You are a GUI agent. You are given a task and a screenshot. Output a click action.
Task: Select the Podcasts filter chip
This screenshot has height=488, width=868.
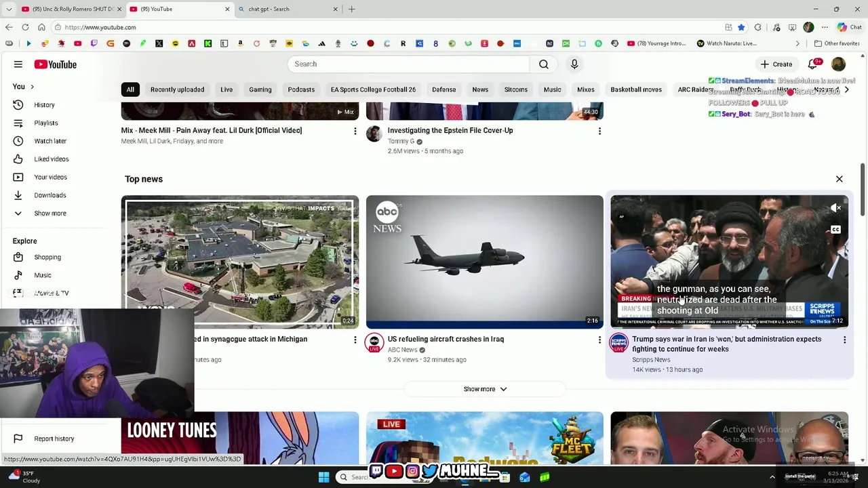(x=301, y=89)
